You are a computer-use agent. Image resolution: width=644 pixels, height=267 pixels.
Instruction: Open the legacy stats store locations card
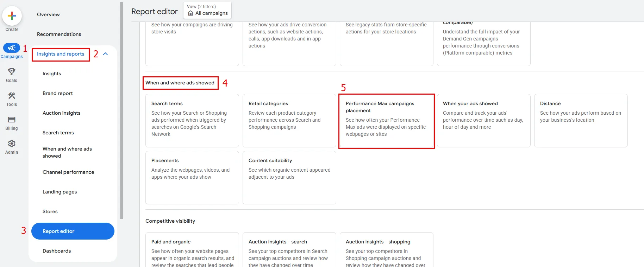387,44
